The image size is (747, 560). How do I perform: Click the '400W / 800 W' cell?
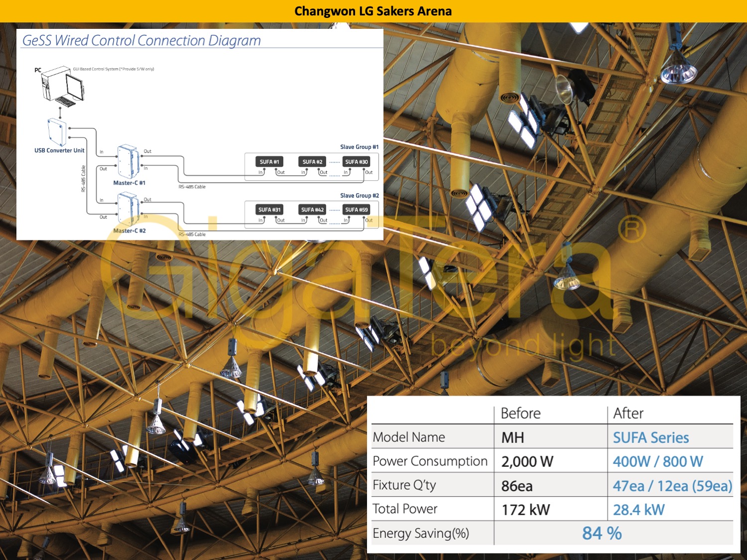coord(658,461)
